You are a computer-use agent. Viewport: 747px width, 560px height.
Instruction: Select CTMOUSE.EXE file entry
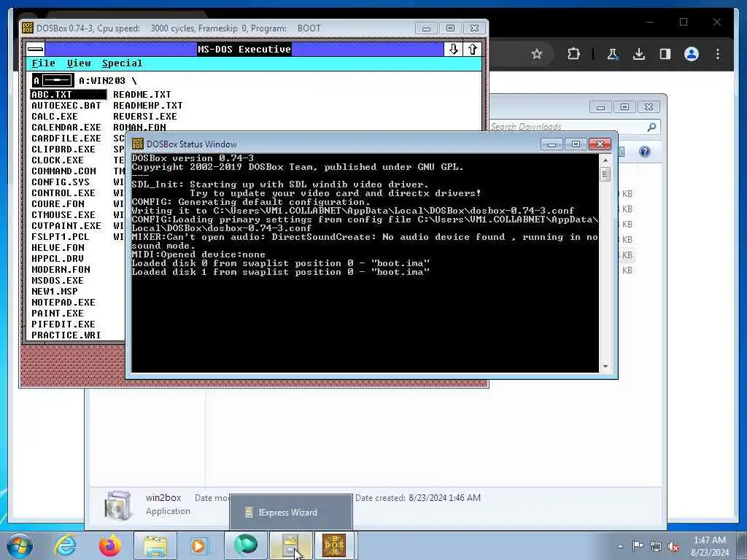(x=63, y=215)
